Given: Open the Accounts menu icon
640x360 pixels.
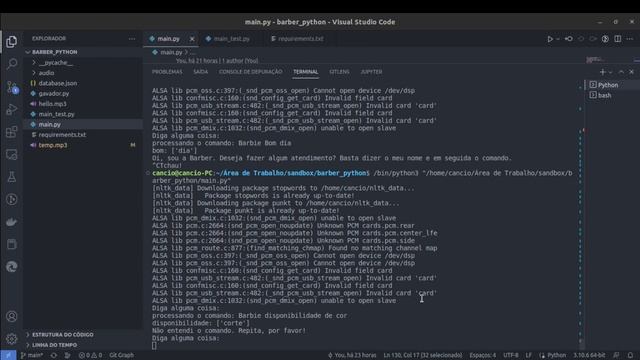Looking at the screenshot, I should (x=12, y=316).
